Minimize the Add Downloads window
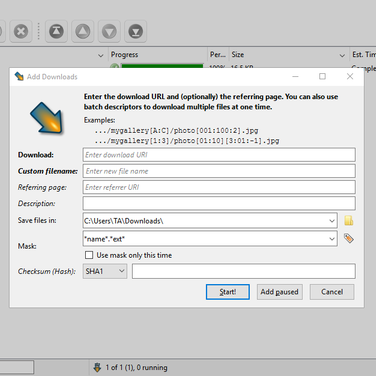Screen dimensions: 376x376 295,76
